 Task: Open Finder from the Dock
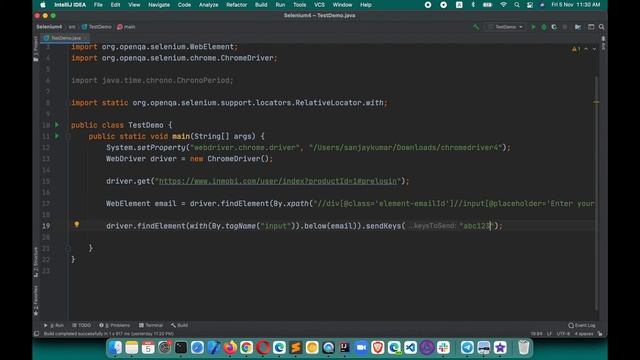coord(115,347)
